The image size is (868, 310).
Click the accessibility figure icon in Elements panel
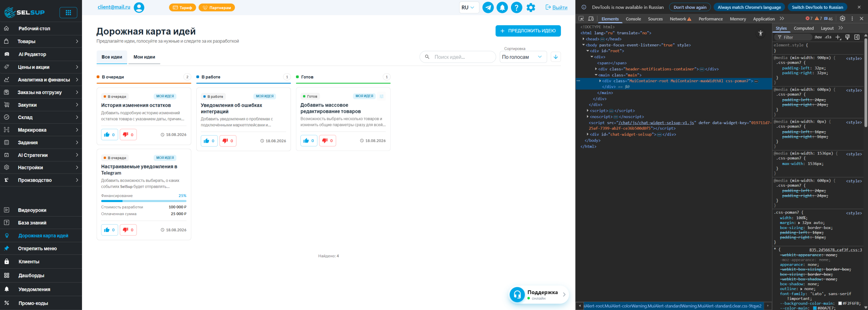point(761,33)
